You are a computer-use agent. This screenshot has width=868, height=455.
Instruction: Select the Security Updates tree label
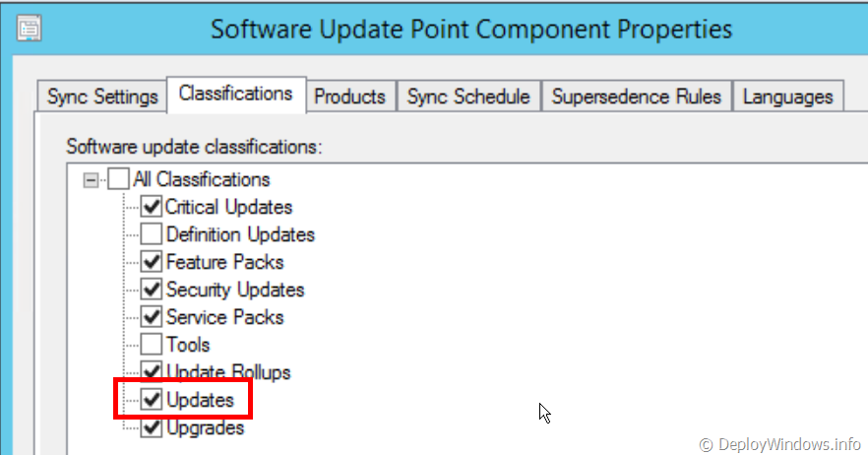[x=235, y=291]
